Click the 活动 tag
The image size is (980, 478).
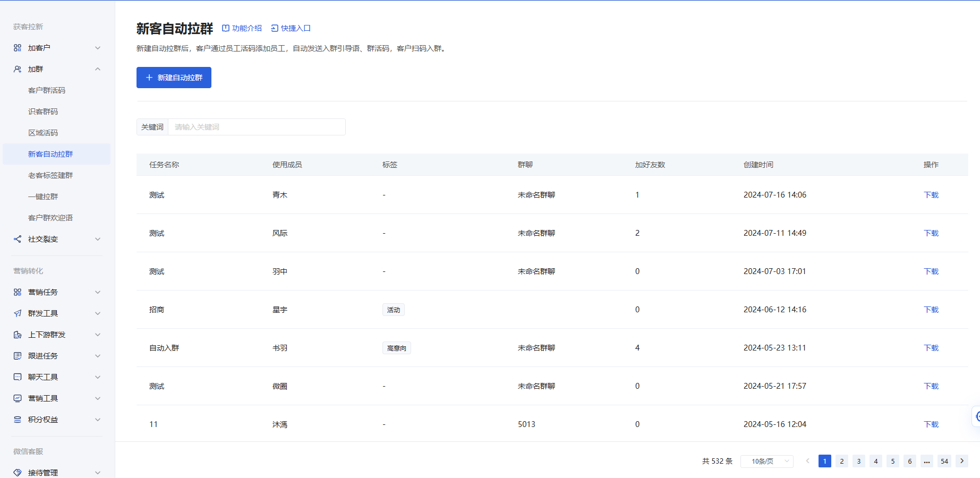coord(394,310)
